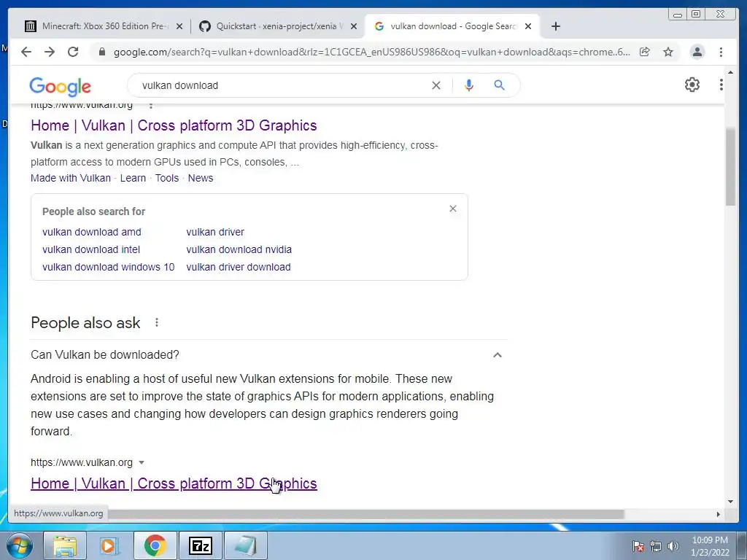Open Google settings gear
The image size is (747, 560).
click(692, 85)
